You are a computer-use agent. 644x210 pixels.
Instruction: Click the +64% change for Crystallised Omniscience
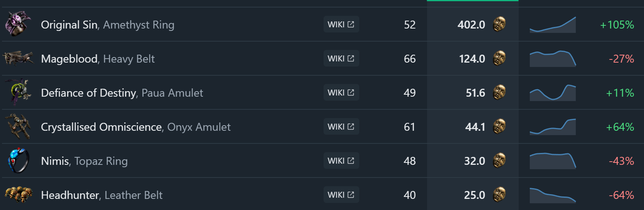pyautogui.click(x=620, y=127)
